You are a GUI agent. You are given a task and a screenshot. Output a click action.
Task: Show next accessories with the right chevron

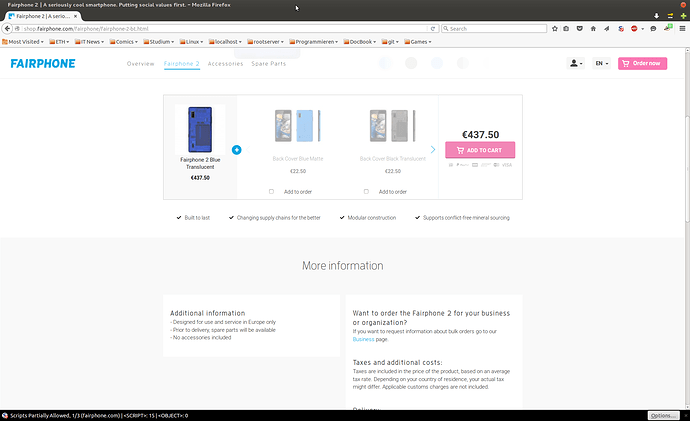point(433,150)
